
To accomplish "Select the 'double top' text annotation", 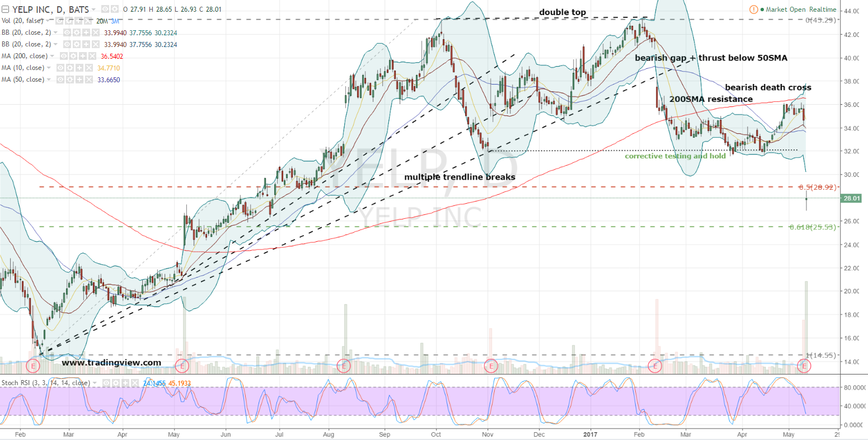I will 562,12.
